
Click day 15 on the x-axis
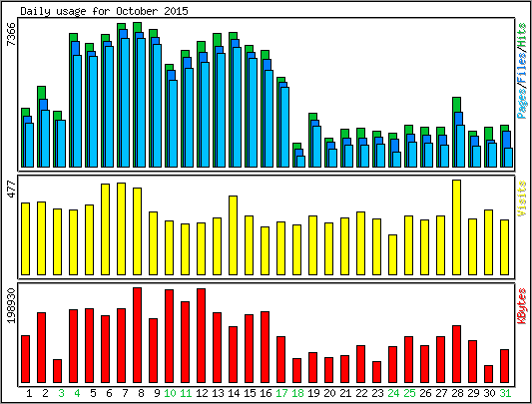click(x=250, y=393)
